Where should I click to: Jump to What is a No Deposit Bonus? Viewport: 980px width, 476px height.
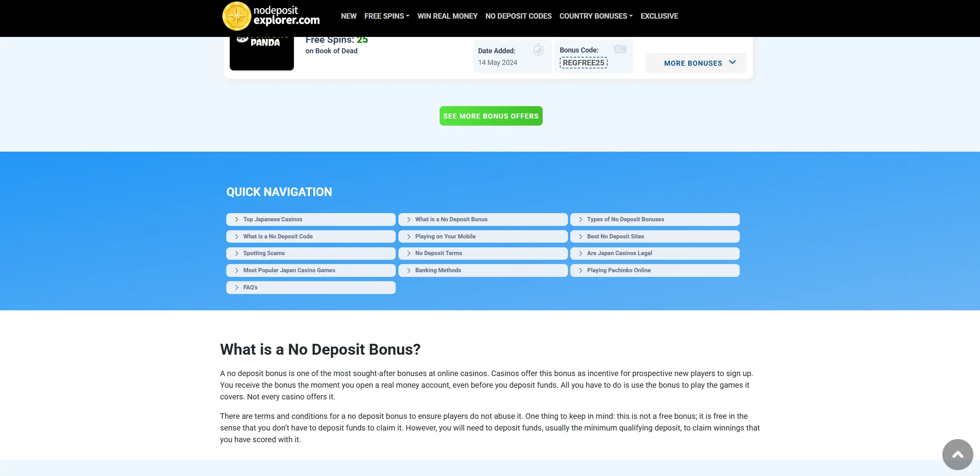483,219
